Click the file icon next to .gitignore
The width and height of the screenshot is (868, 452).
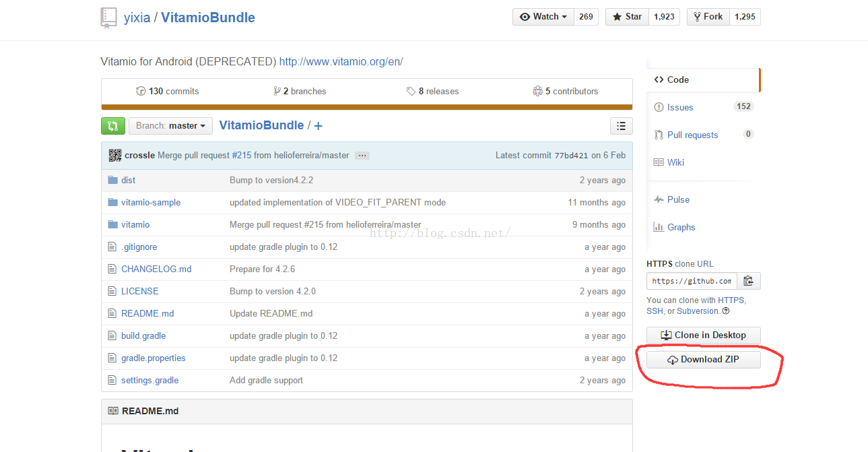click(x=112, y=247)
